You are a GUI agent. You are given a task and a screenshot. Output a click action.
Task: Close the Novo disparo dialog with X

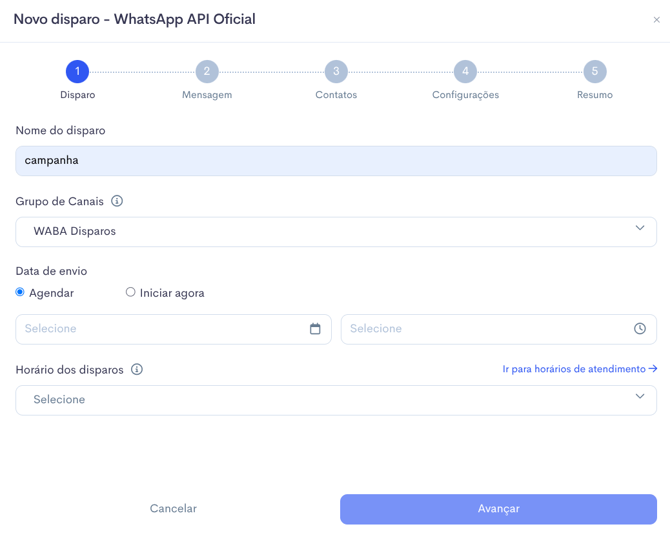pyautogui.click(x=656, y=20)
